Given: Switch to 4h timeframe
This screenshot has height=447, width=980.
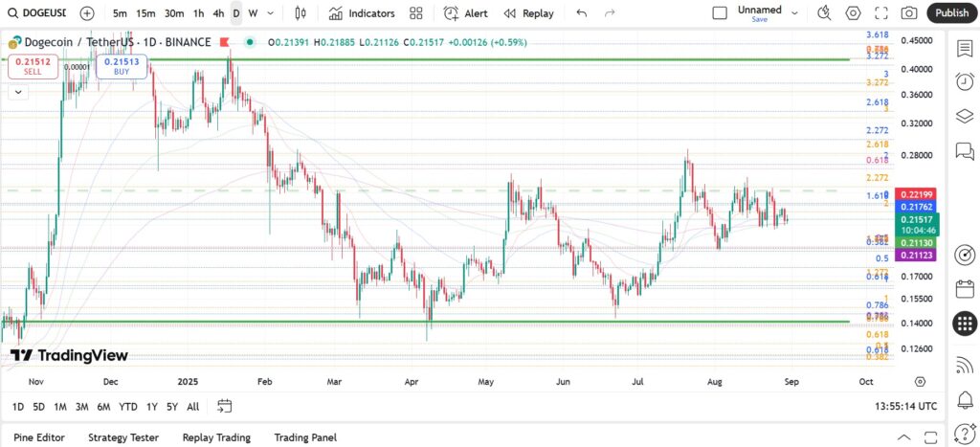Looking at the screenshot, I should point(218,13).
